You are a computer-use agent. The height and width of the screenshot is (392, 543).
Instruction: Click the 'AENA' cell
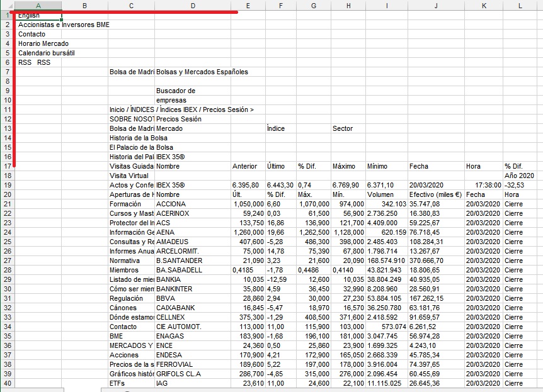pyautogui.click(x=193, y=232)
